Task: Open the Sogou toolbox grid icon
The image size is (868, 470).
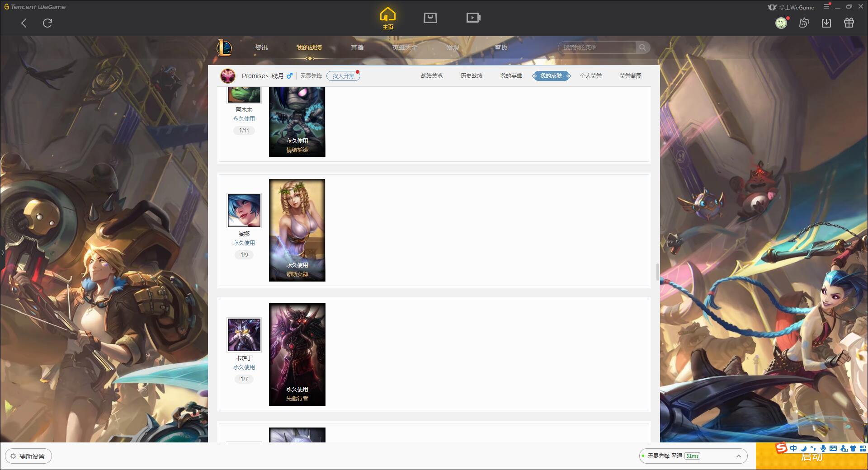Action: [x=863, y=448]
